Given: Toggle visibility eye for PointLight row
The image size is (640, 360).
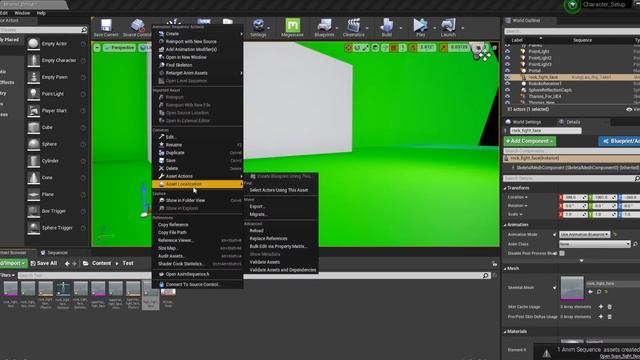Looking at the screenshot, I should tap(507, 51).
